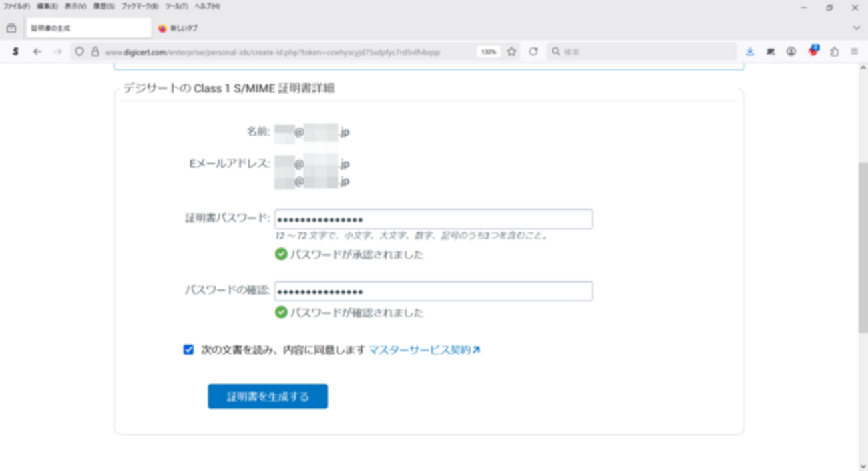
Task: Switch to the 証明書の生成 tab
Action: tap(88, 29)
